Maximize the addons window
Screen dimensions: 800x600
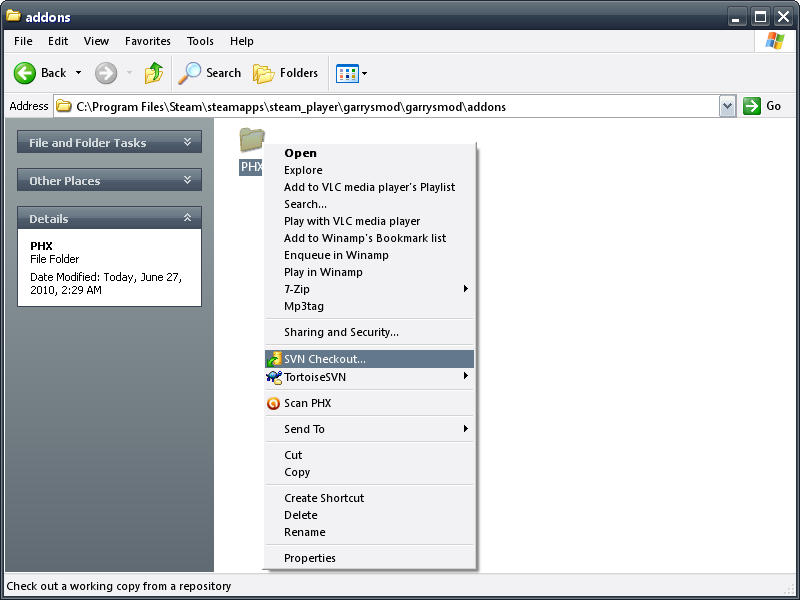pos(760,17)
